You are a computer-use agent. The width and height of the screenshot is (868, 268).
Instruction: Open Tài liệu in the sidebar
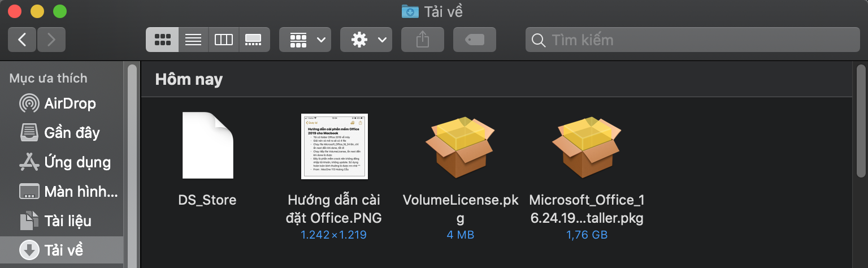pyautogui.click(x=61, y=221)
